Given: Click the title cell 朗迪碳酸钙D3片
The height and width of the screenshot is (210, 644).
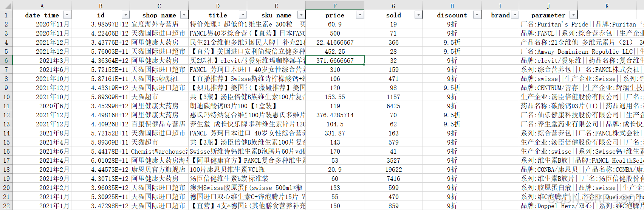Looking at the screenshot, I should coord(218,106).
